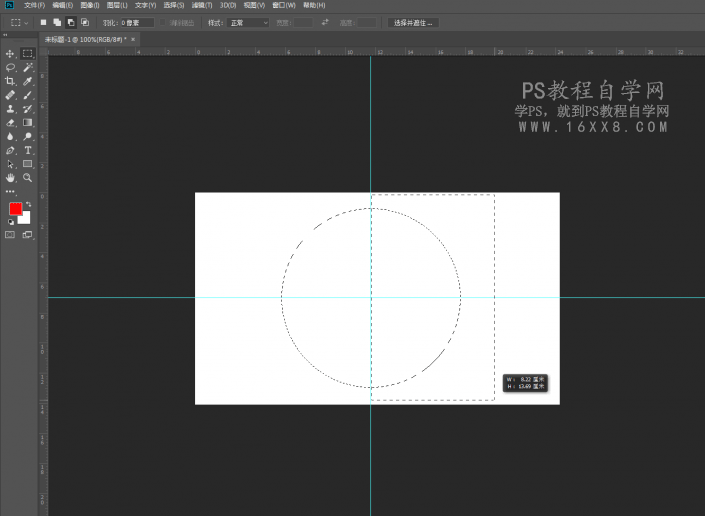The height and width of the screenshot is (516, 705).
Task: Select the Brush tool
Action: coord(27,95)
